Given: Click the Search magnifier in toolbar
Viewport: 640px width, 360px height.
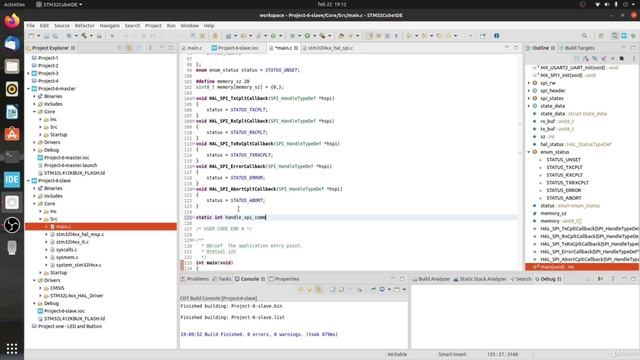Looking at the screenshot, I should [x=584, y=36].
